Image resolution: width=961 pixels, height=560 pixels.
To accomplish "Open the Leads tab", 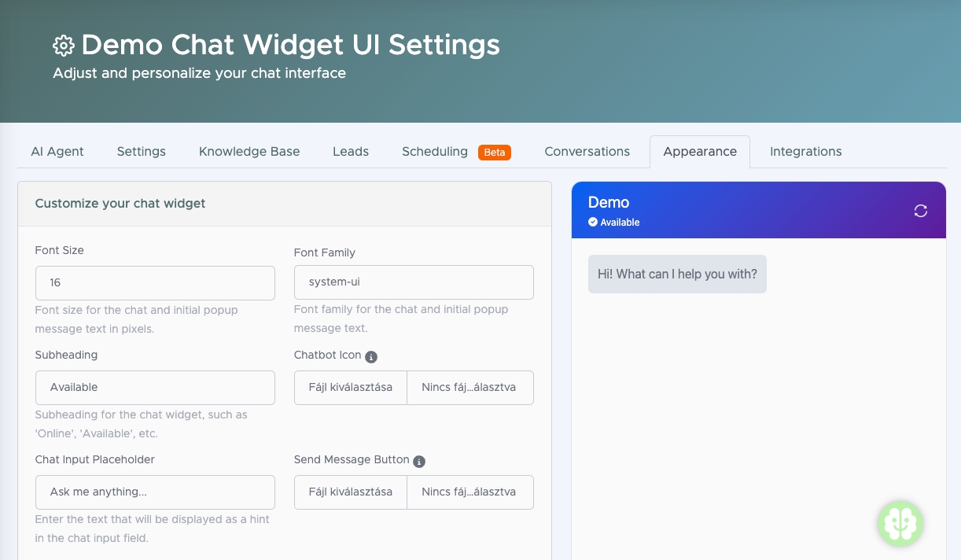I will tap(351, 152).
